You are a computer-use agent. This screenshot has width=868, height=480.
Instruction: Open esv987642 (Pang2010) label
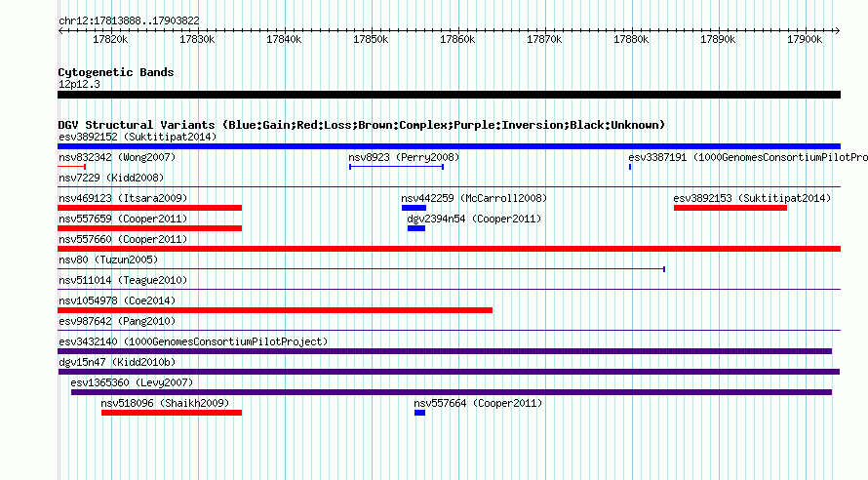(x=117, y=321)
